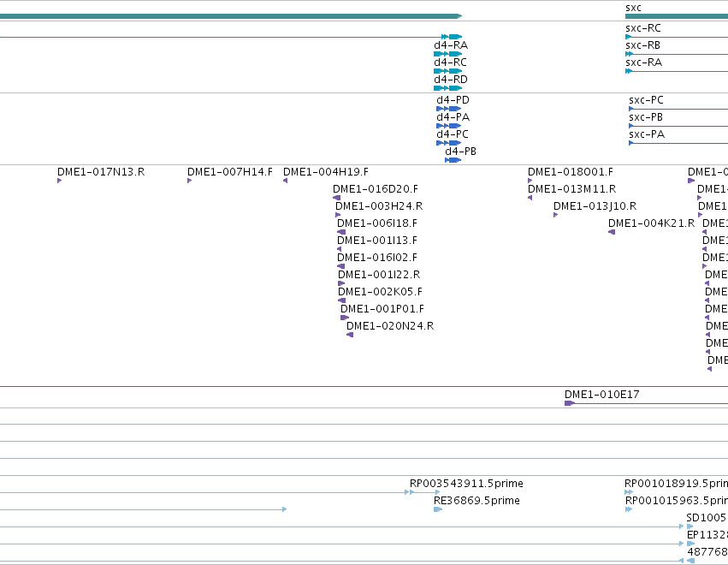Click the DME1-018O01.F label
The height and width of the screenshot is (565, 728).
(571, 172)
